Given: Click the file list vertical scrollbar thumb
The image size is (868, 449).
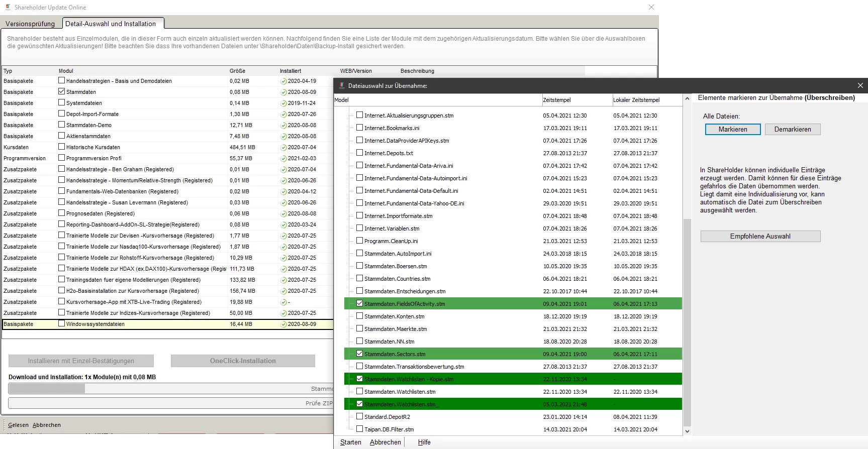Looking at the screenshot, I should point(687,321).
